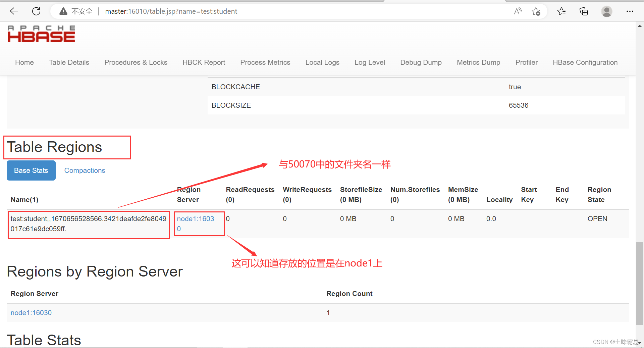Click the browser profile avatar
This screenshot has height=348, width=644.
606,11
